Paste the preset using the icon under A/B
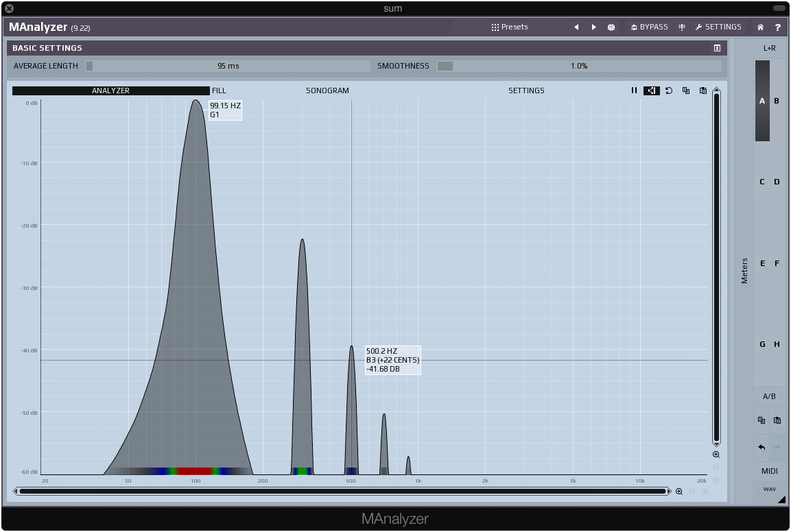This screenshot has width=791, height=532. pos(777,420)
